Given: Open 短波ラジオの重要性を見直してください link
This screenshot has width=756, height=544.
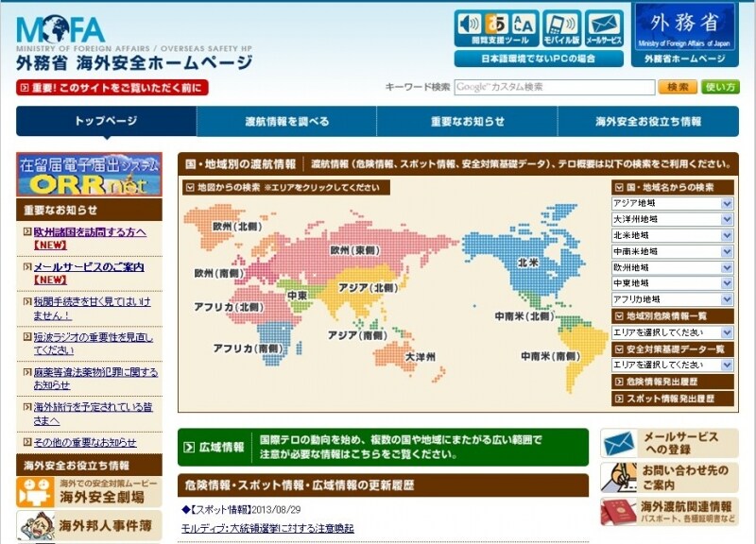Looking at the screenshot, I should (x=93, y=344).
